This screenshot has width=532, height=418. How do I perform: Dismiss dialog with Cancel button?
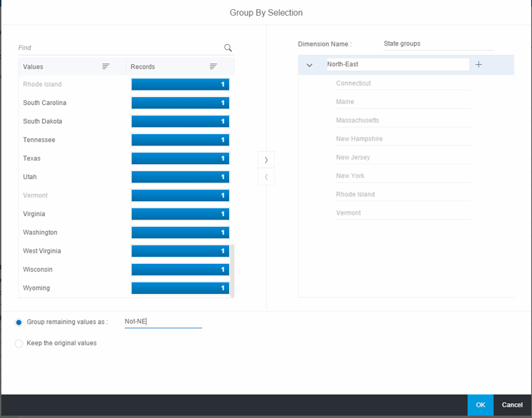[x=512, y=404]
